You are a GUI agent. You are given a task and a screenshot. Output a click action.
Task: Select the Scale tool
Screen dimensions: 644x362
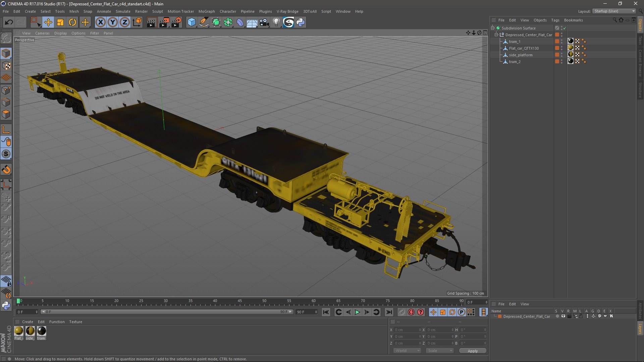click(60, 22)
